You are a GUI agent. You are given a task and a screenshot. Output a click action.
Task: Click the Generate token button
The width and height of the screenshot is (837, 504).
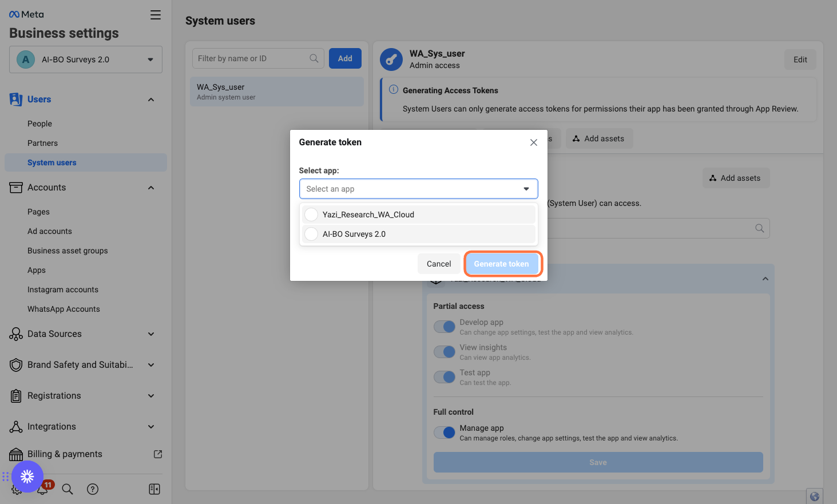tap(502, 264)
